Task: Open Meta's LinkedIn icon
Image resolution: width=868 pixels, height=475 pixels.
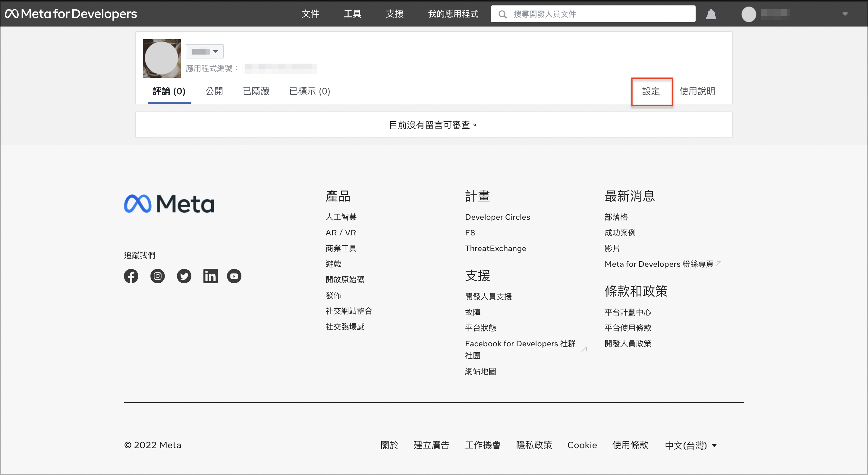Action: coord(210,276)
